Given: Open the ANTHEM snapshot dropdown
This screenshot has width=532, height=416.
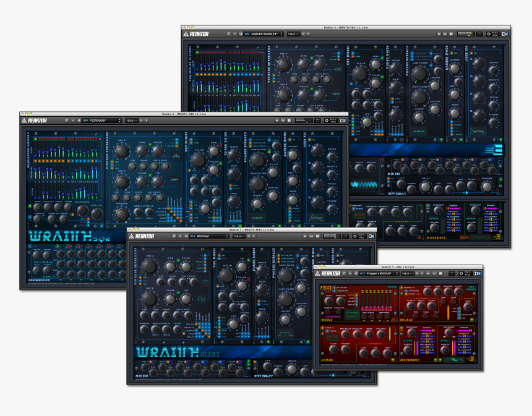Looking at the screenshot, I should [x=209, y=236].
